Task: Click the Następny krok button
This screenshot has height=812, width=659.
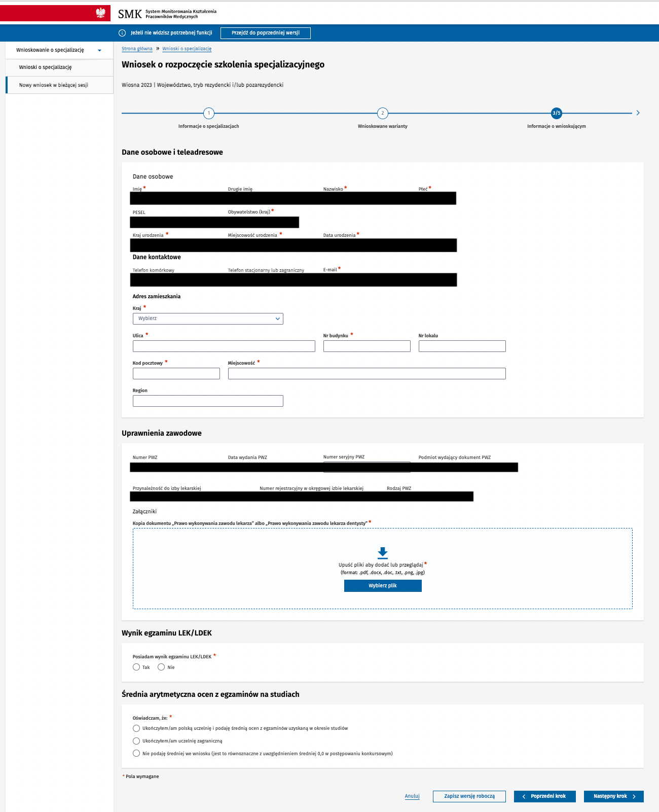Action: (614, 796)
